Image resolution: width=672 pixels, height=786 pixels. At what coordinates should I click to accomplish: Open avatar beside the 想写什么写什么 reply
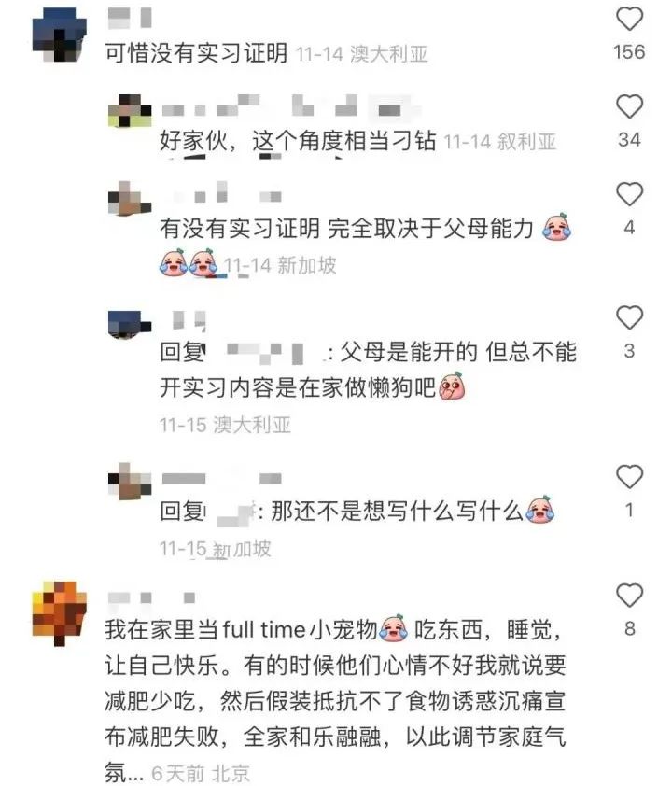[x=130, y=482]
